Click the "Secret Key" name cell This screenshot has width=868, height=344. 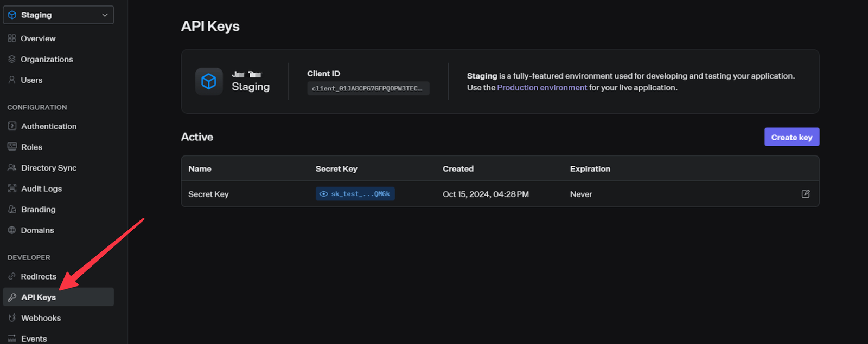click(x=208, y=194)
